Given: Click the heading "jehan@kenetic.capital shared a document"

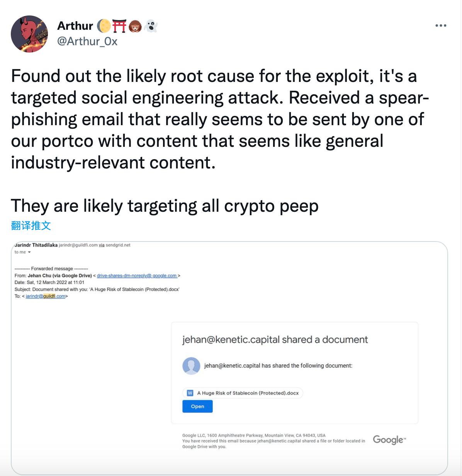Looking at the screenshot, I should (x=275, y=340).
